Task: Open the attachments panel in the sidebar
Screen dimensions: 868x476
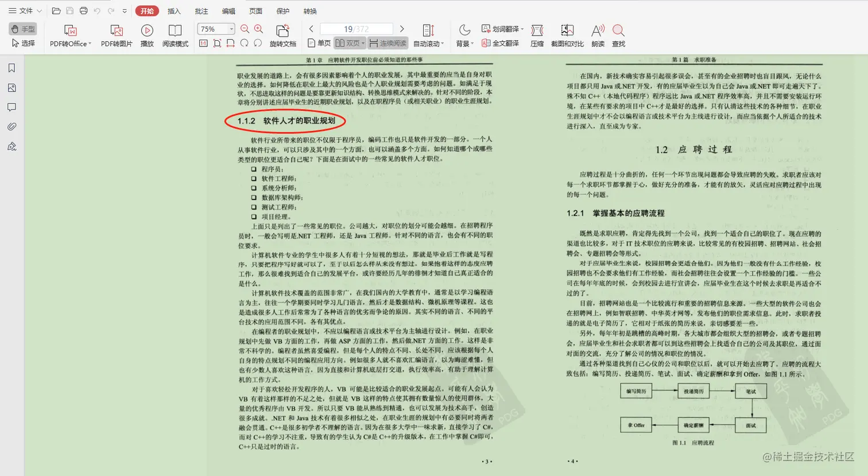Action: coord(12,126)
